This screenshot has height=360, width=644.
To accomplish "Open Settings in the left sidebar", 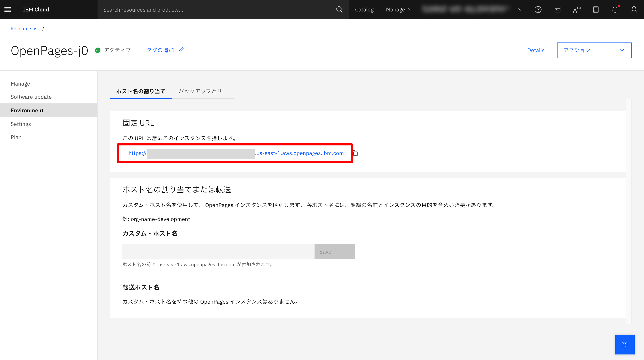I will point(21,124).
